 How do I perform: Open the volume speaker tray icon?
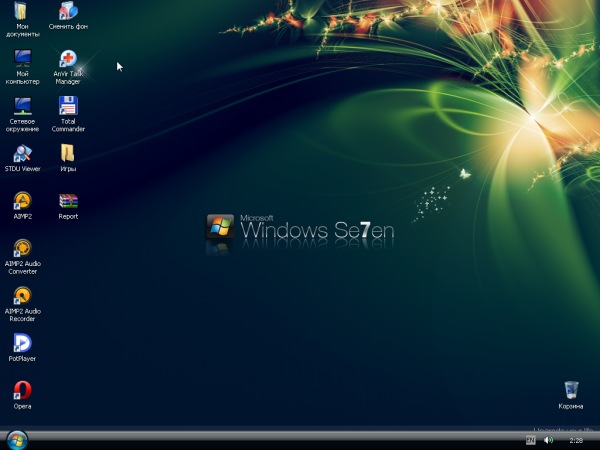point(548,440)
